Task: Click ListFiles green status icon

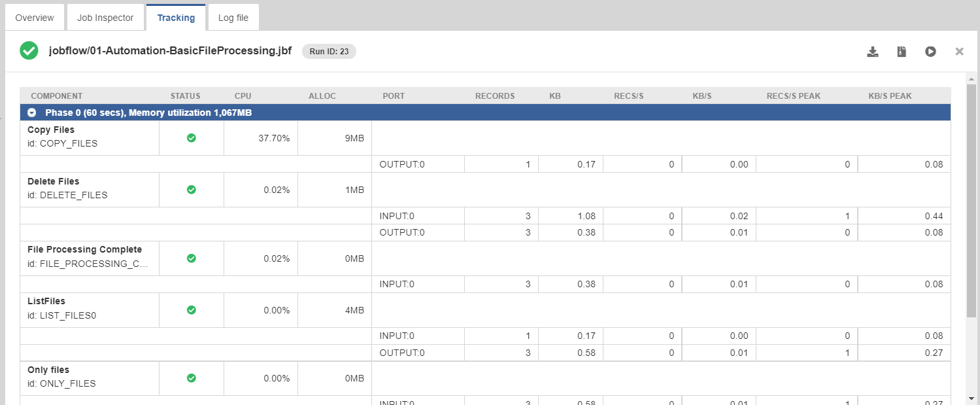Action: 192,310
